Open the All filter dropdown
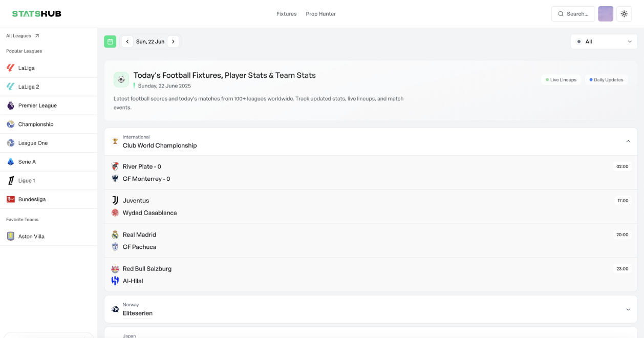This screenshot has height=338, width=644. coord(604,41)
